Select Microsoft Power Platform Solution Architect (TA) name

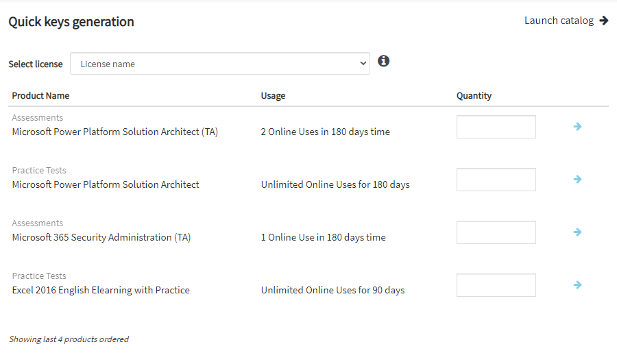(114, 132)
